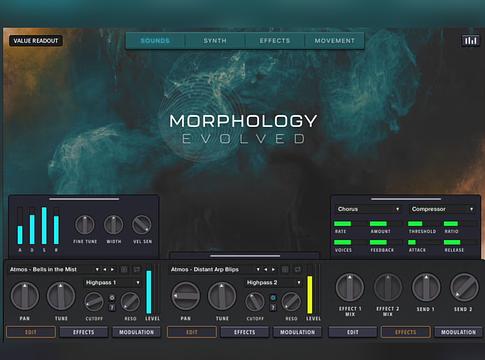Image resolution: width=485 pixels, height=360 pixels.
Task: Adjust cyan Level slider for Bells in the Mist
Action: [x=149, y=290]
